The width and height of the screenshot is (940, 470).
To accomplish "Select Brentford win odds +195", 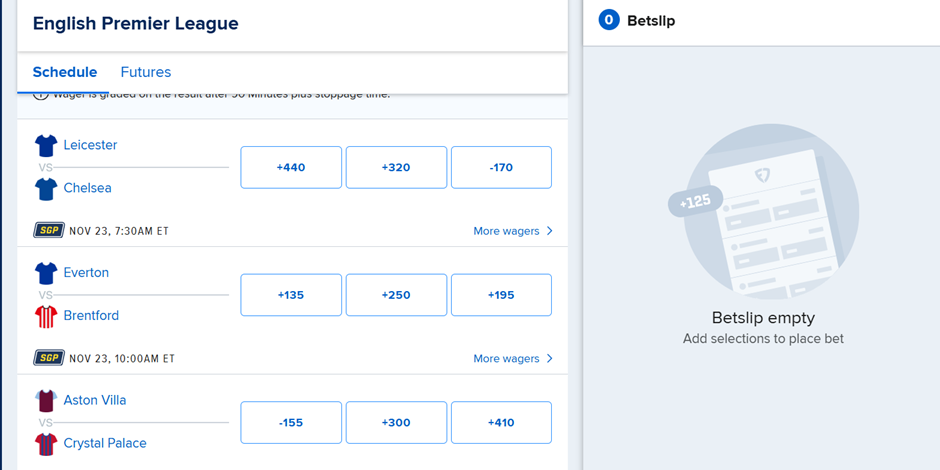I will 501,295.
